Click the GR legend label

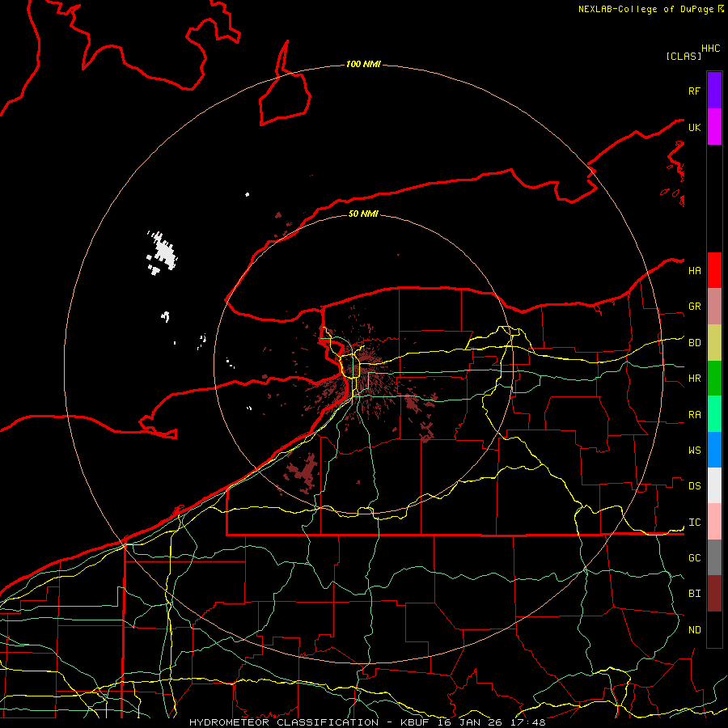pyautogui.click(x=694, y=307)
